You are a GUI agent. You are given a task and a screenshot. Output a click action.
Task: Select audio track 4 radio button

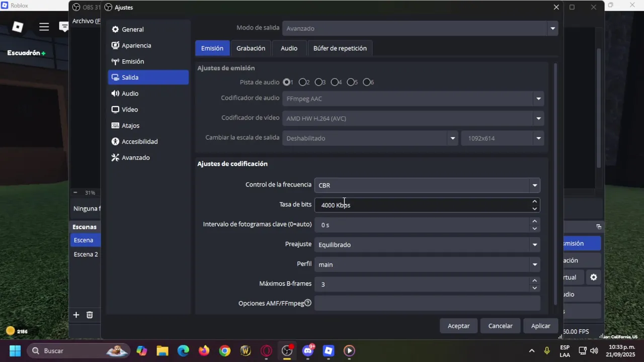click(335, 82)
